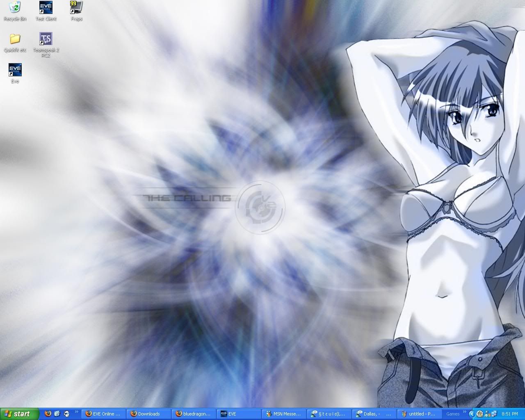This screenshot has width=525, height=420.
Task: Open the Recycle Bin desktop icon
Action: pyautogui.click(x=15, y=11)
